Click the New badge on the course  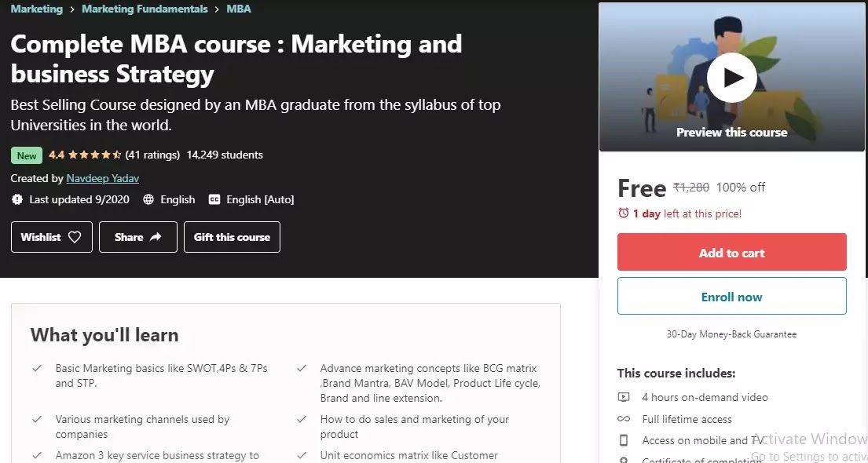pos(26,155)
